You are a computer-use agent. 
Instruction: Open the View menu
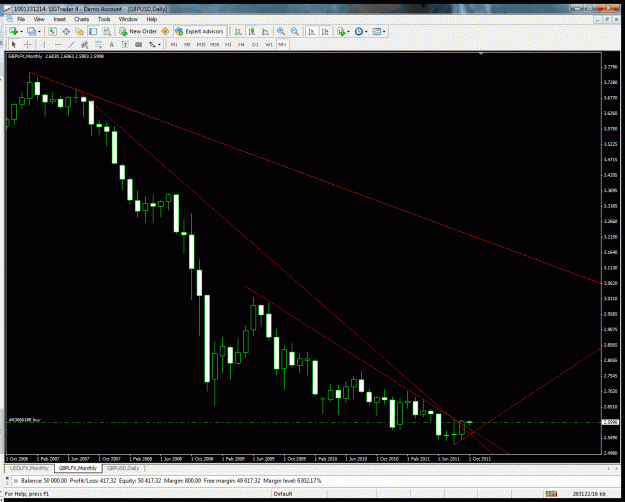tap(39, 19)
